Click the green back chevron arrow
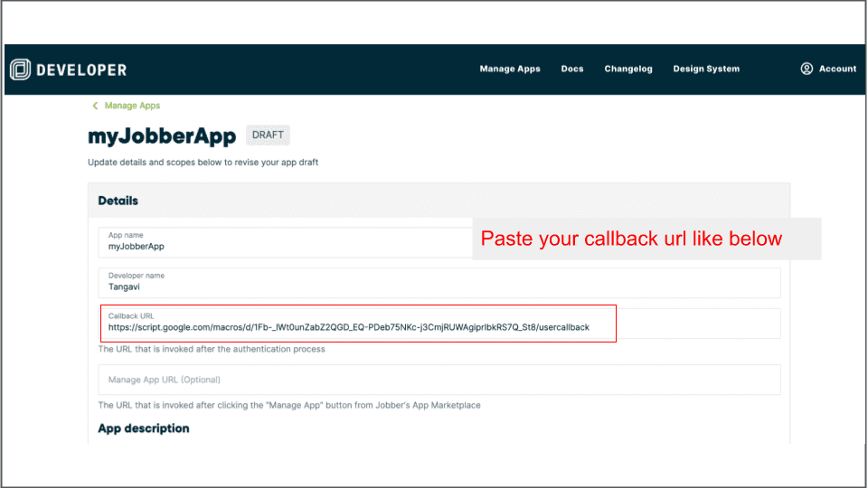Image resolution: width=868 pixels, height=488 pixels. coord(95,106)
